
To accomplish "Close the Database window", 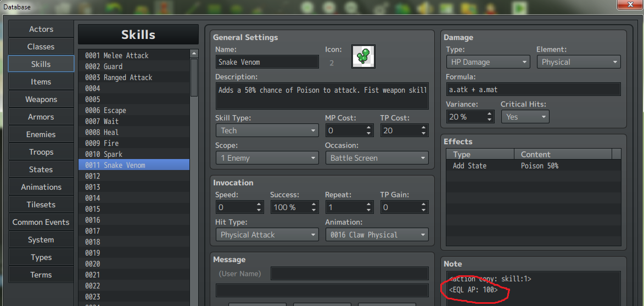I will coord(631,4).
